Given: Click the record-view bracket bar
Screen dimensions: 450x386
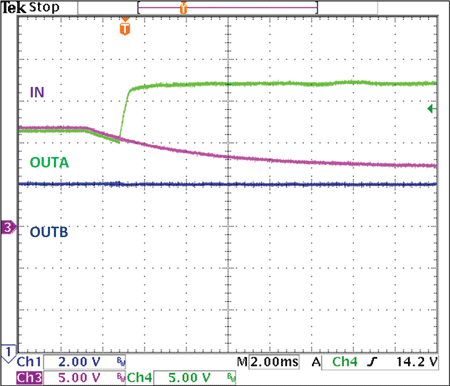Looking at the screenshot, I should (228, 8).
